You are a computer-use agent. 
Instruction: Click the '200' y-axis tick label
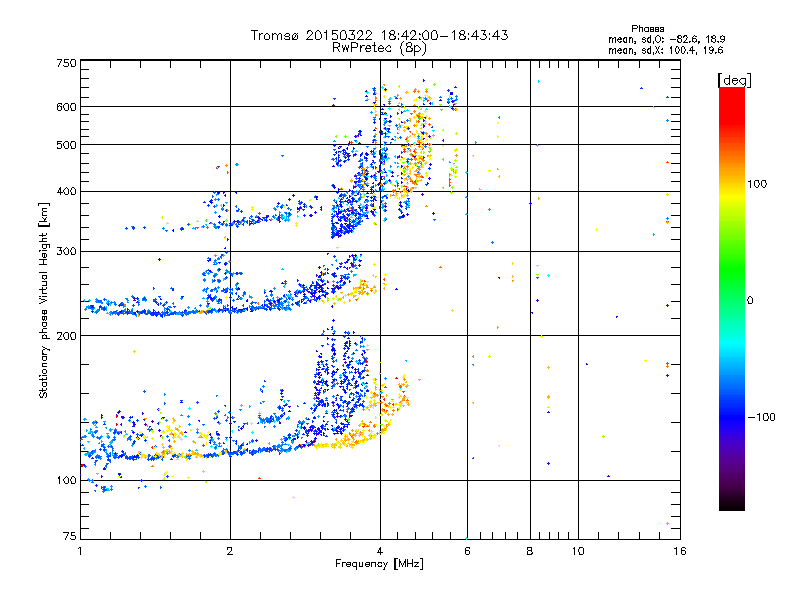pos(66,336)
